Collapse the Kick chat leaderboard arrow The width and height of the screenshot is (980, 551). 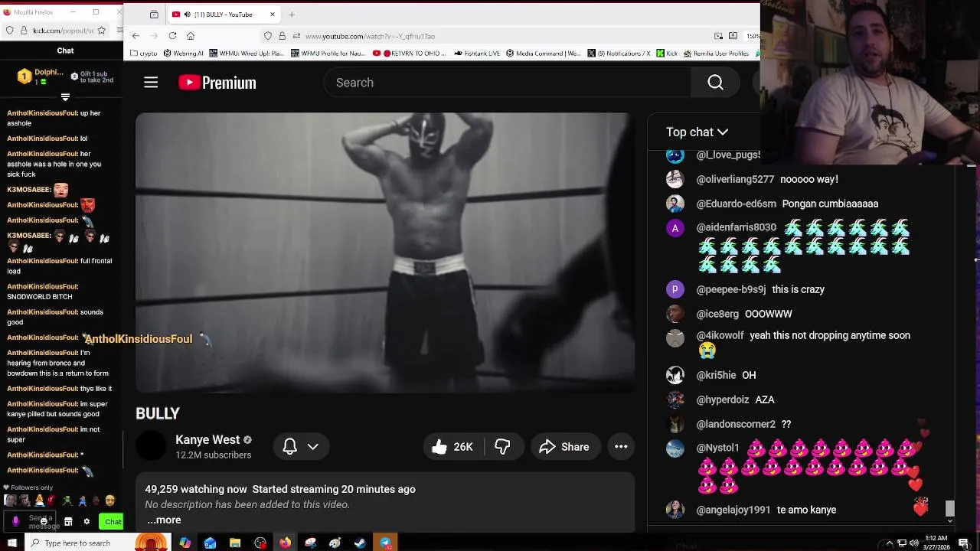pos(65,97)
